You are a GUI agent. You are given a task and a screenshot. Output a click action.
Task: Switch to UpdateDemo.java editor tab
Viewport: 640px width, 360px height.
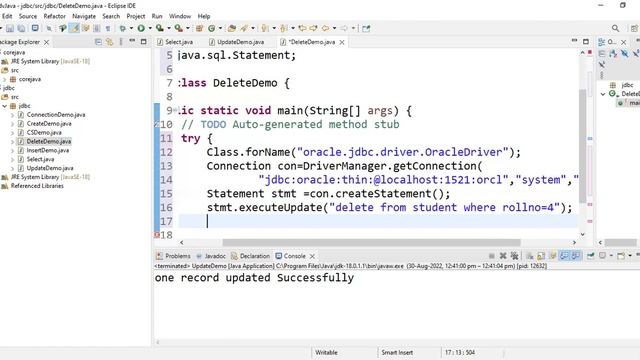236,42
